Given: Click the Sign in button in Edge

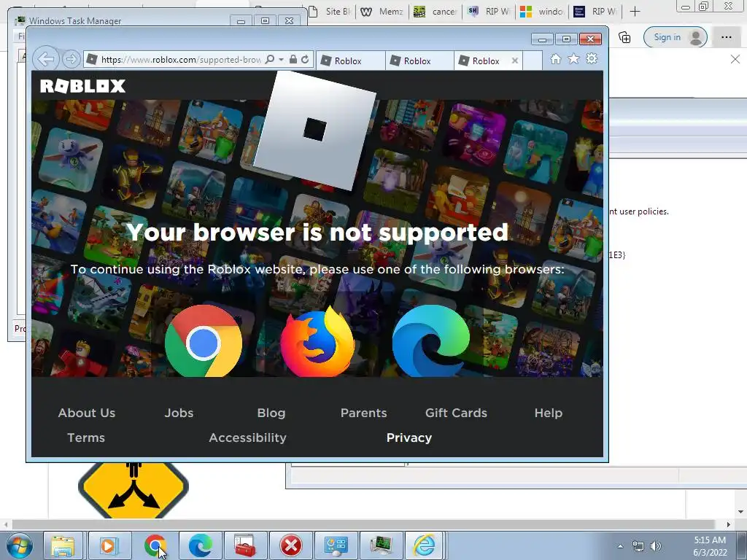Looking at the screenshot, I should (x=676, y=37).
